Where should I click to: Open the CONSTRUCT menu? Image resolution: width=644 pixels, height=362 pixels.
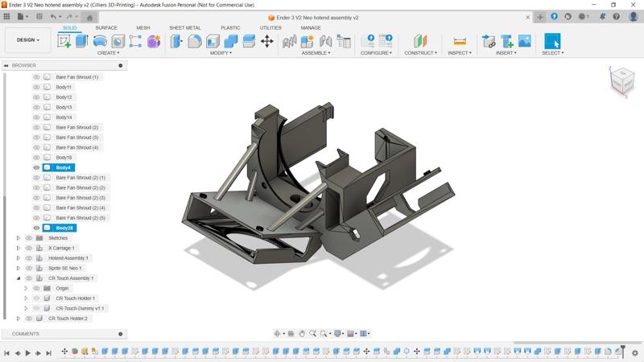pos(420,53)
